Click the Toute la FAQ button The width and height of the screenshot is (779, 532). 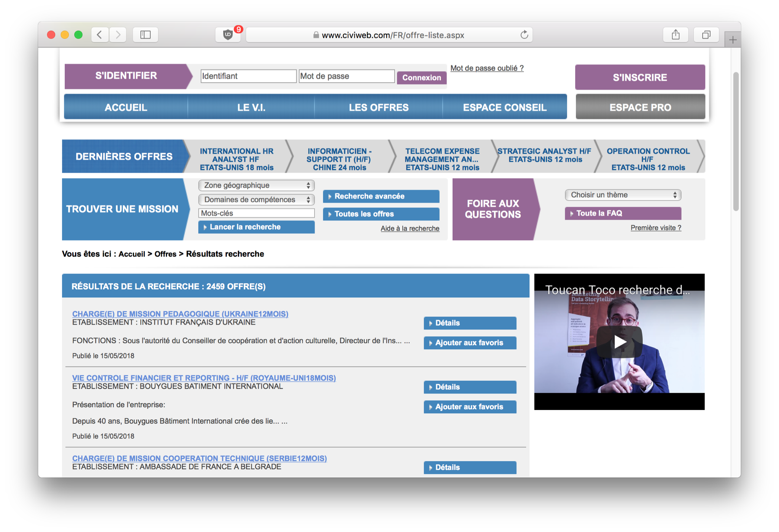(623, 213)
